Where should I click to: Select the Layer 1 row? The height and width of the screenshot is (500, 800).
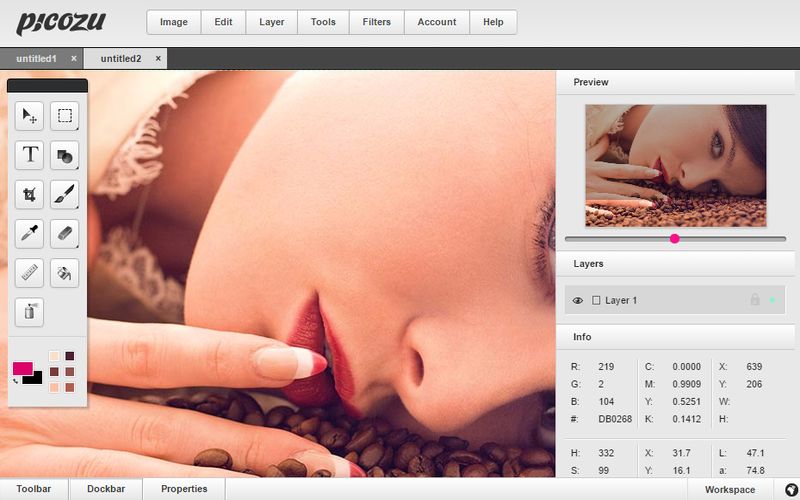click(674, 300)
